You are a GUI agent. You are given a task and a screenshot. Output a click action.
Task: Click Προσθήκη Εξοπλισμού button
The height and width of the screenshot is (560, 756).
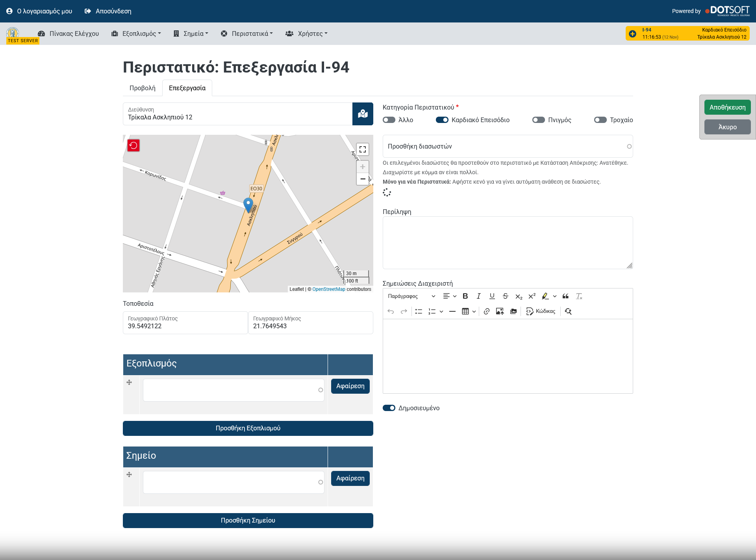tap(248, 428)
